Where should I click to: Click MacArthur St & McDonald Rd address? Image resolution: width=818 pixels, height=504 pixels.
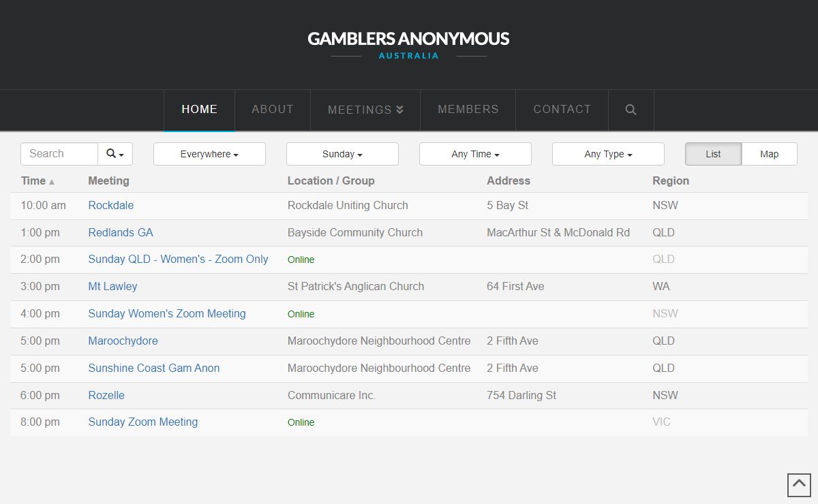pyautogui.click(x=558, y=232)
